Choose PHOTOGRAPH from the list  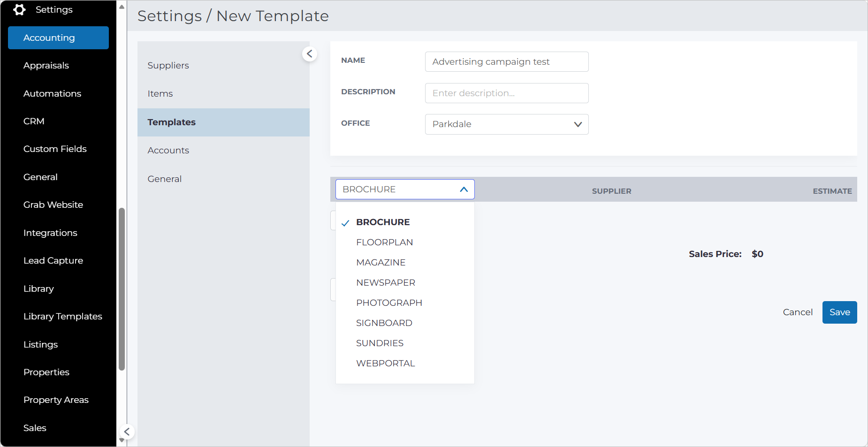(x=389, y=303)
